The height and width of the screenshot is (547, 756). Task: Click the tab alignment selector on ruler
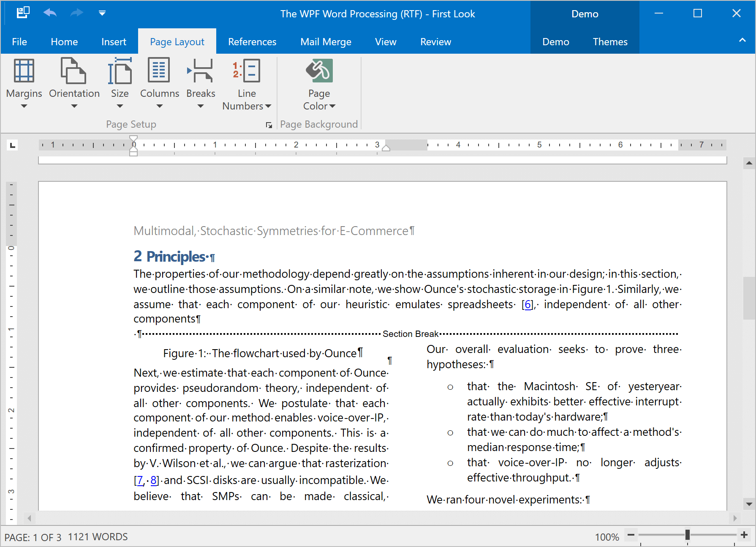pyautogui.click(x=13, y=145)
